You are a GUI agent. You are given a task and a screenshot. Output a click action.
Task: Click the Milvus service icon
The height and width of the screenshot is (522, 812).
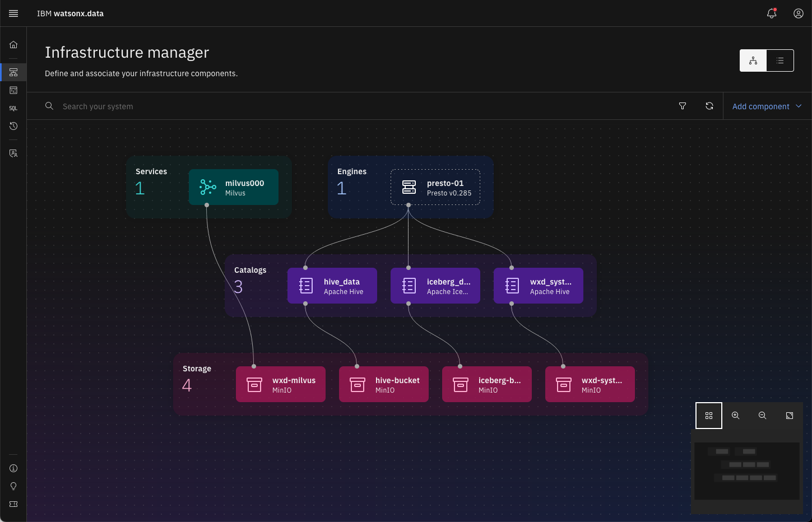[x=208, y=187]
